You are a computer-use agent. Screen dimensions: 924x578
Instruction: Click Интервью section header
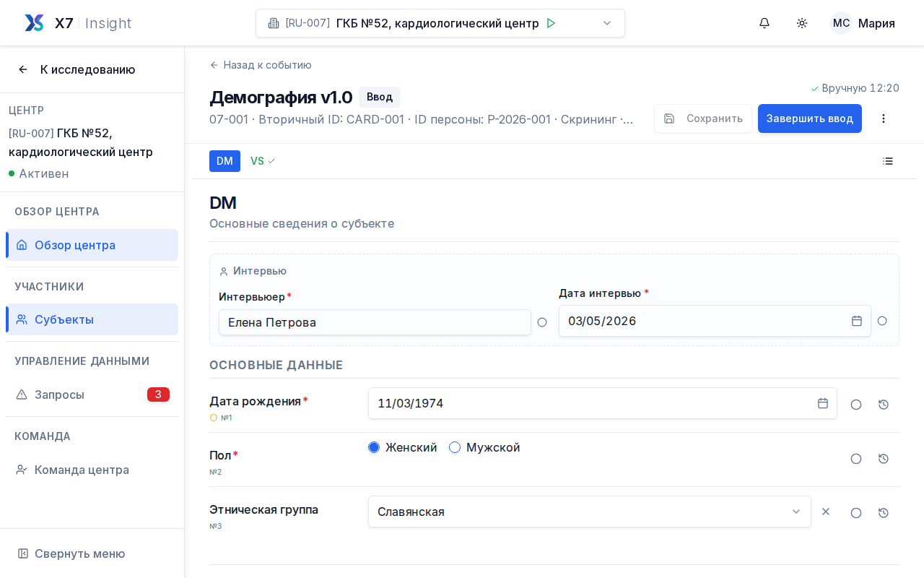coord(253,271)
